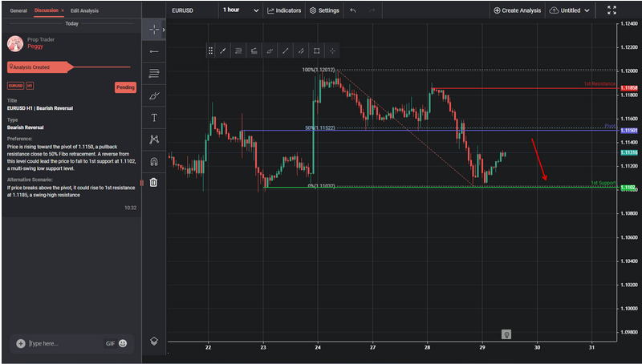The width and height of the screenshot is (642, 364).
Task: Open the GIF picker
Action: [111, 343]
